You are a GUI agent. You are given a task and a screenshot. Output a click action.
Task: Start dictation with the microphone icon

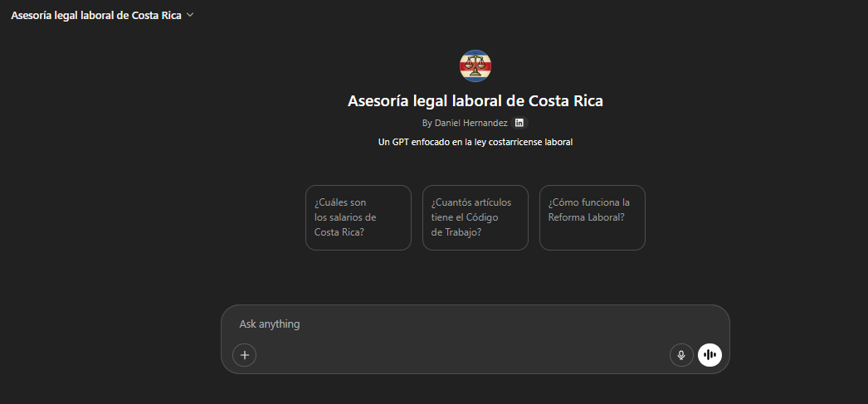[681, 355]
